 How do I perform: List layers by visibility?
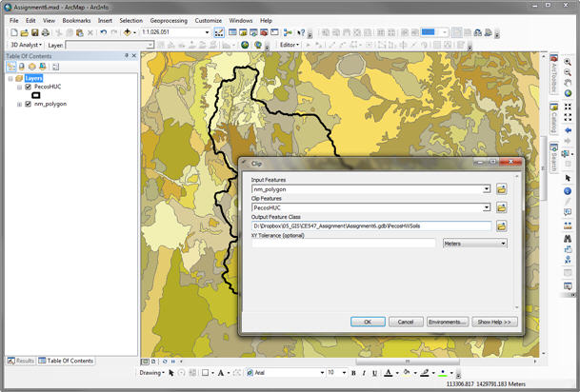pyautogui.click(x=32, y=67)
